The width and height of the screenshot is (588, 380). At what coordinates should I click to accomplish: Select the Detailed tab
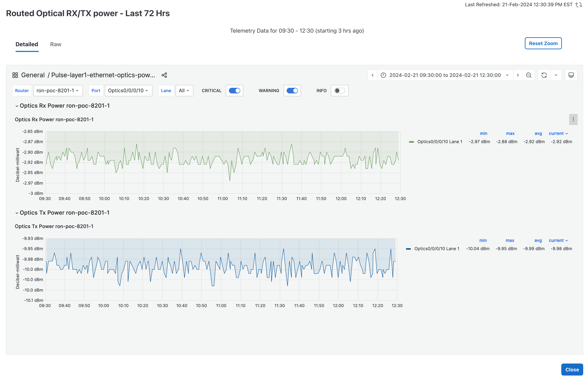pyautogui.click(x=27, y=44)
